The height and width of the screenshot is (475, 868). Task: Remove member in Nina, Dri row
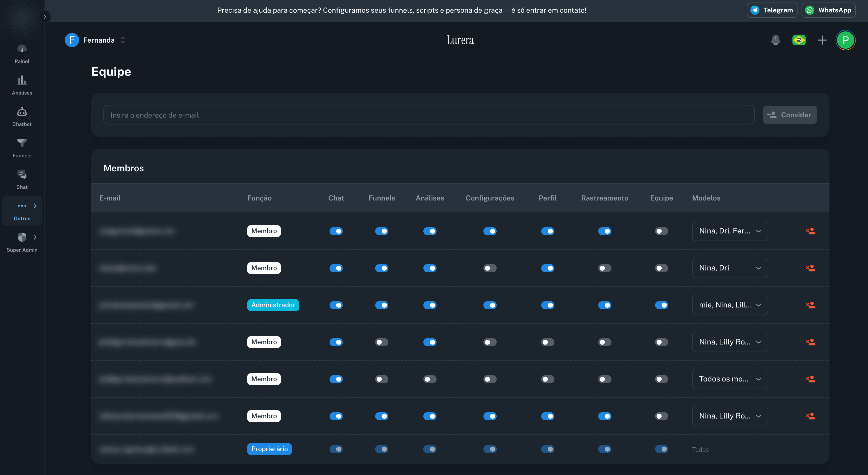[x=810, y=268]
